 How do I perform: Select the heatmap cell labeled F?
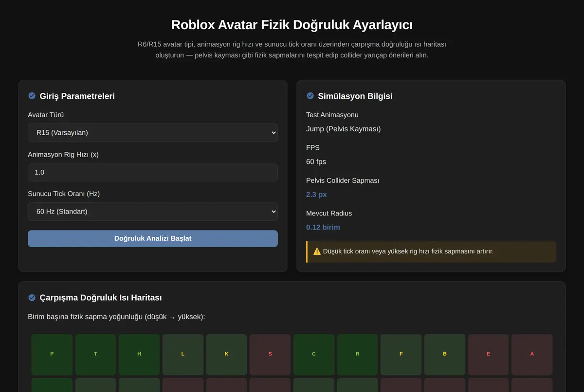401,354
